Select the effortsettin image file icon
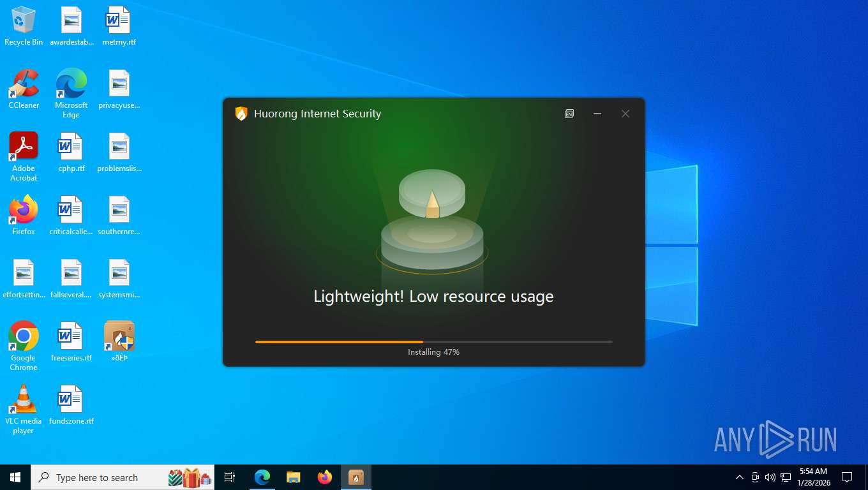Image resolution: width=868 pixels, height=490 pixels. click(24, 279)
